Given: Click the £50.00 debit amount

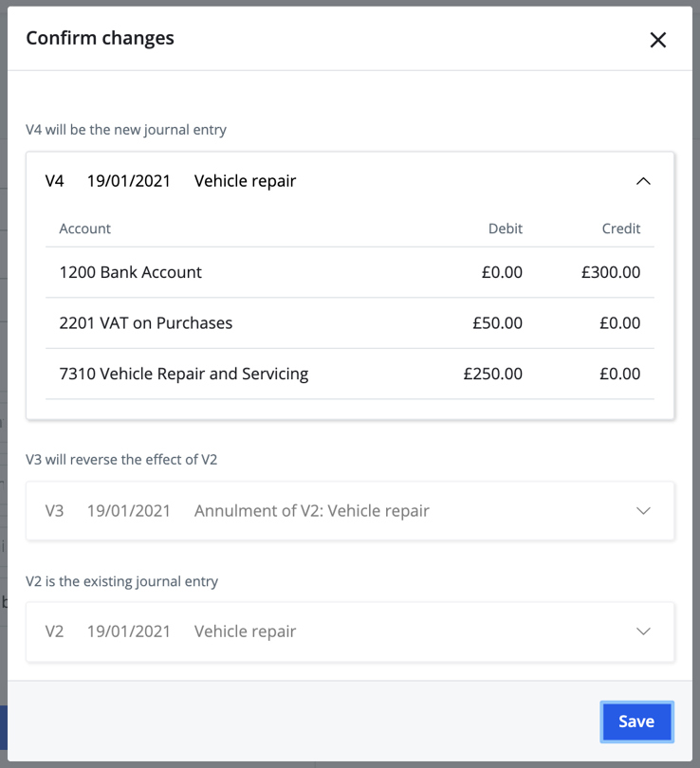Looking at the screenshot, I should 497,323.
